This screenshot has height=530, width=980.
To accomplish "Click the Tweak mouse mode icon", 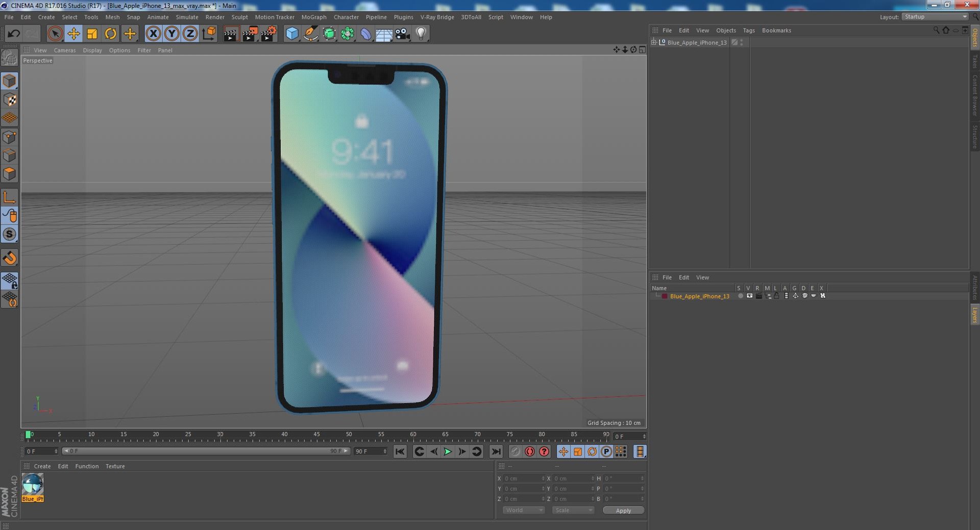I will click(10, 215).
